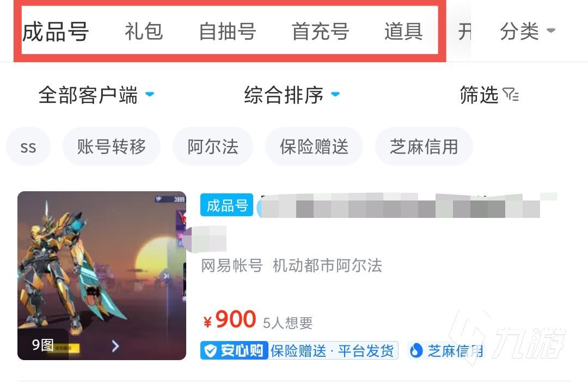Toggle the 阿尔法 filter chip
The height and width of the screenshot is (383, 588).
point(213,147)
